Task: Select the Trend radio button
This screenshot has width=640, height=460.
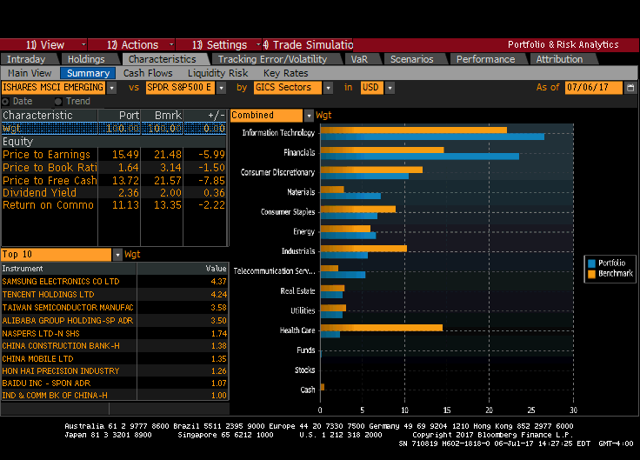Action: pyautogui.click(x=59, y=102)
